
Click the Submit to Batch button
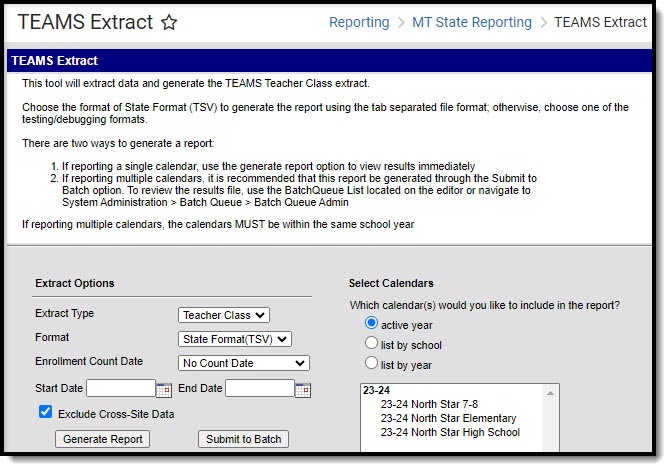[243, 439]
